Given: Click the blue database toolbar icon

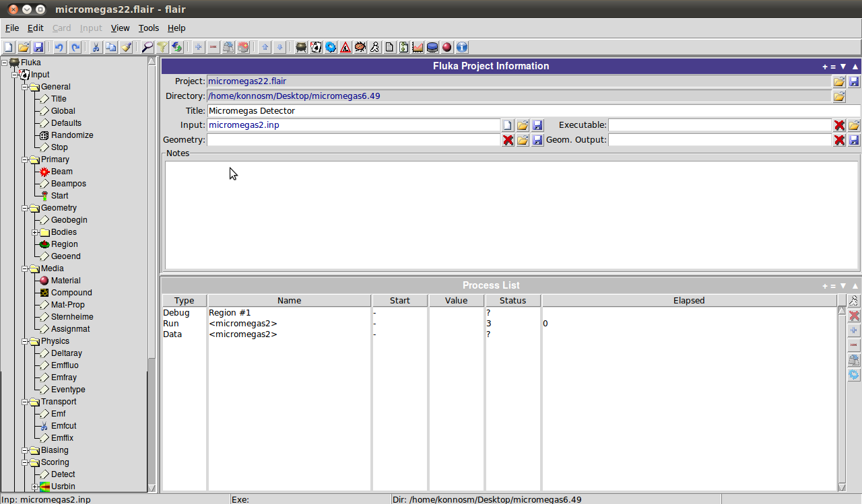Looking at the screenshot, I should coord(432,47).
